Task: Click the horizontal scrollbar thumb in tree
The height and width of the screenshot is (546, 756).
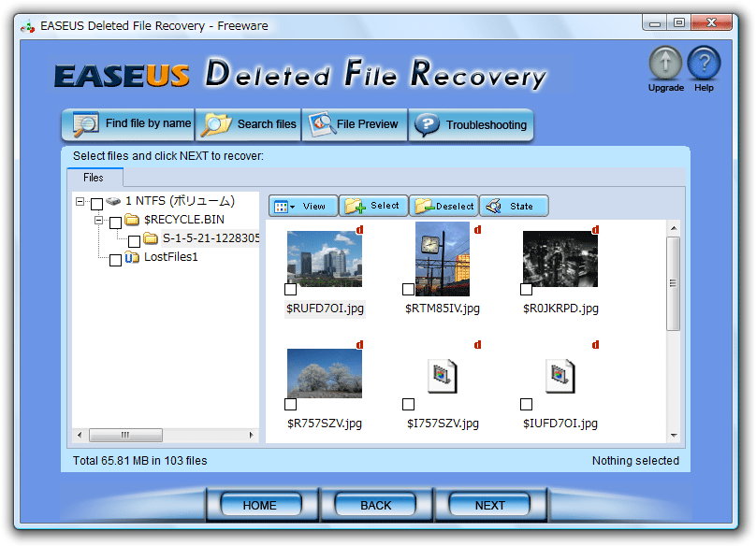Action: (x=125, y=435)
